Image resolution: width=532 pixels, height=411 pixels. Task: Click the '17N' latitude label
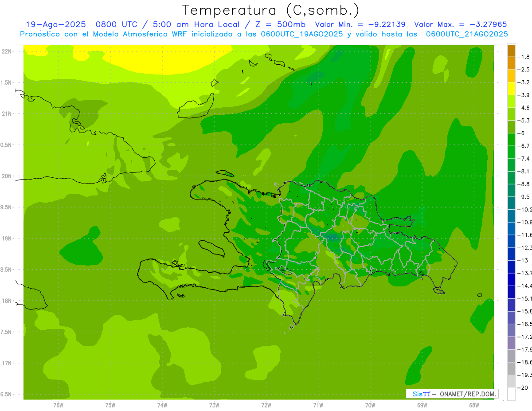click(x=7, y=363)
